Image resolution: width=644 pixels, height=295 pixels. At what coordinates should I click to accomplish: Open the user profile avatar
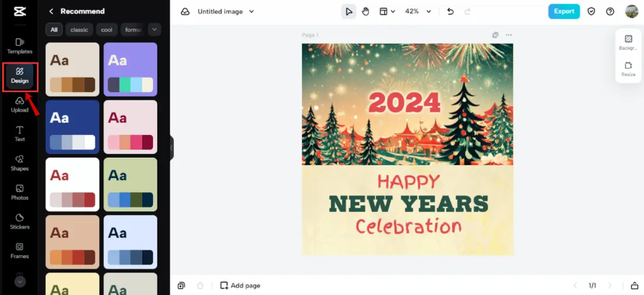coord(632,11)
